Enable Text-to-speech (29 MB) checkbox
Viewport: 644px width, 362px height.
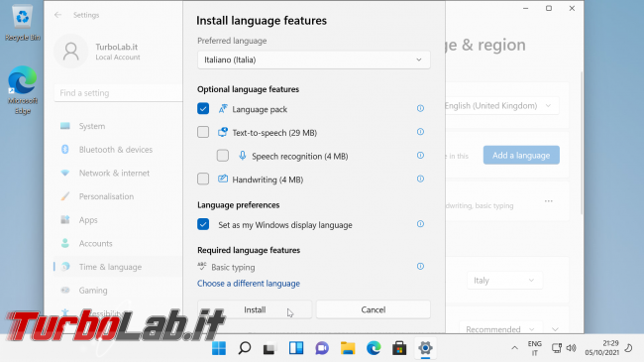click(x=203, y=132)
